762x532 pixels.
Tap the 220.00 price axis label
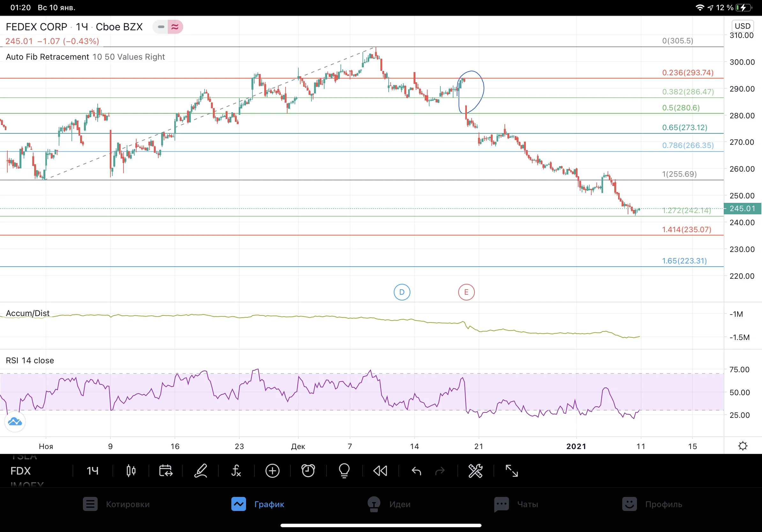coord(742,276)
